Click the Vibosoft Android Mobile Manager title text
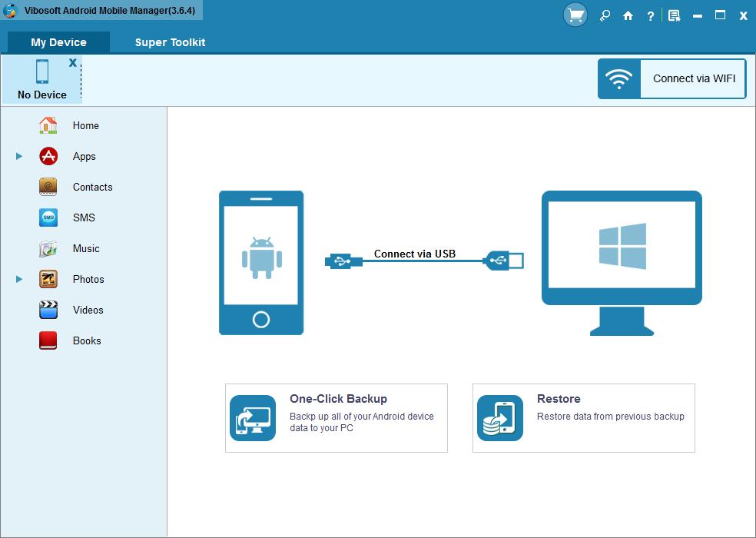The image size is (756, 538). (110, 11)
